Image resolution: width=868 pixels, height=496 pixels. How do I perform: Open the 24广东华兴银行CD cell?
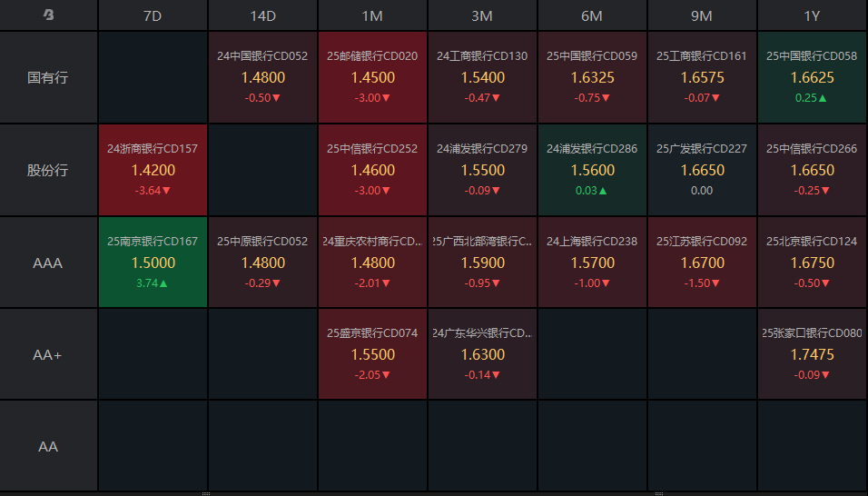point(482,353)
